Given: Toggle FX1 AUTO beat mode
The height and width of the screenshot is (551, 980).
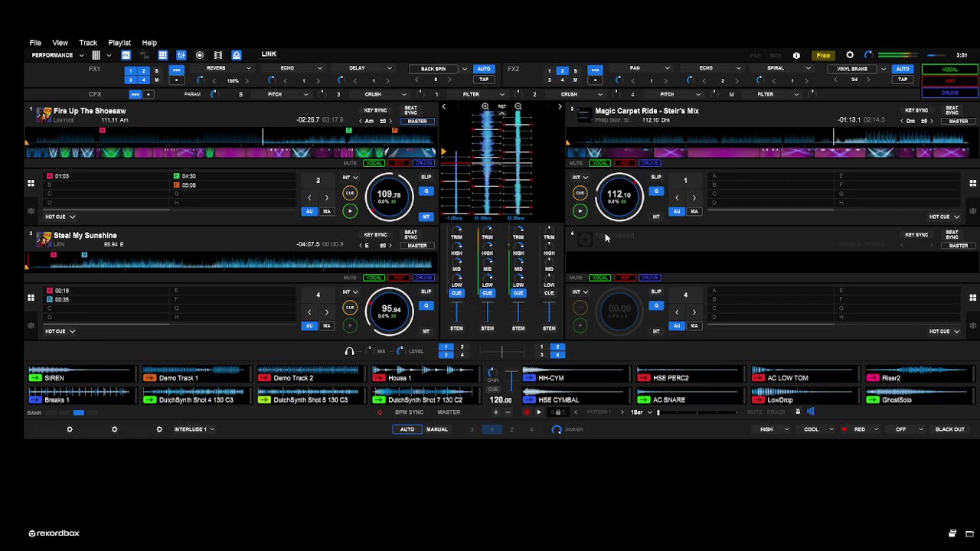Looking at the screenshot, I should pos(484,69).
